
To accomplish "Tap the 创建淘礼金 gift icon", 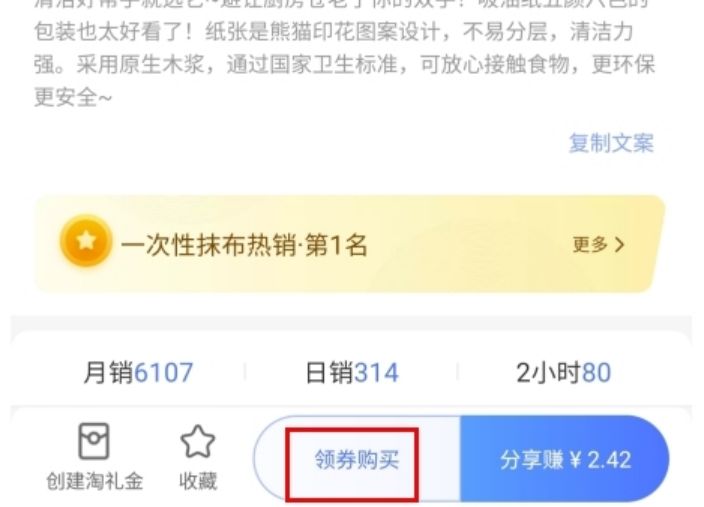I will pos(93,441).
